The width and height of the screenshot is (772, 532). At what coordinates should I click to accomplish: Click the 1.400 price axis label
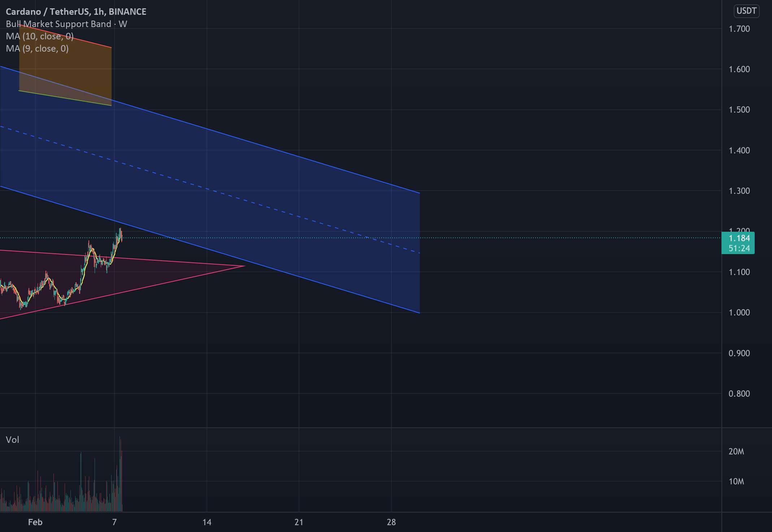click(739, 150)
